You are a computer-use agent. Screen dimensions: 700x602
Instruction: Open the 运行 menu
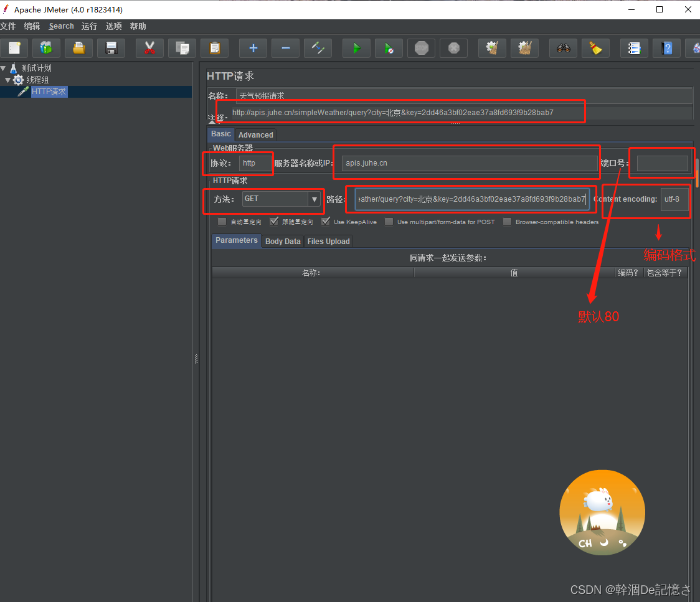[x=89, y=26]
